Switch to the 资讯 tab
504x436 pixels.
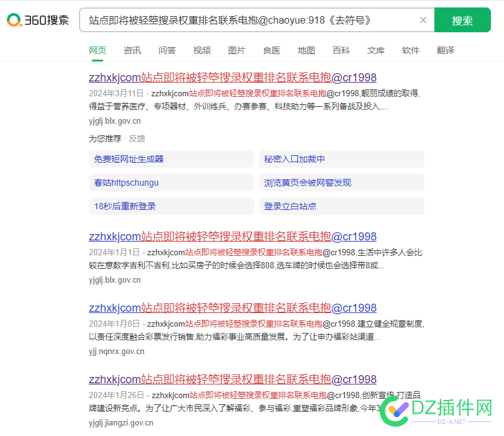point(132,50)
